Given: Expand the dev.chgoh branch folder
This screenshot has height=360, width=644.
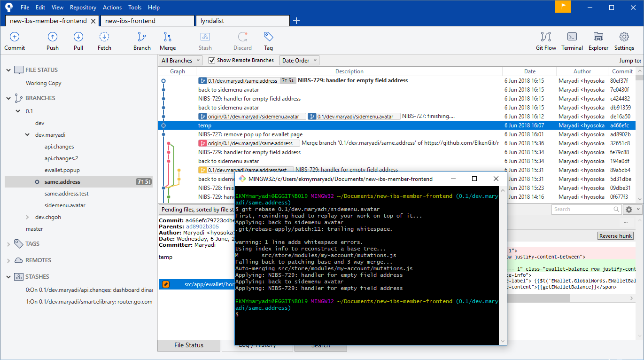Looking at the screenshot, I should click(x=28, y=217).
